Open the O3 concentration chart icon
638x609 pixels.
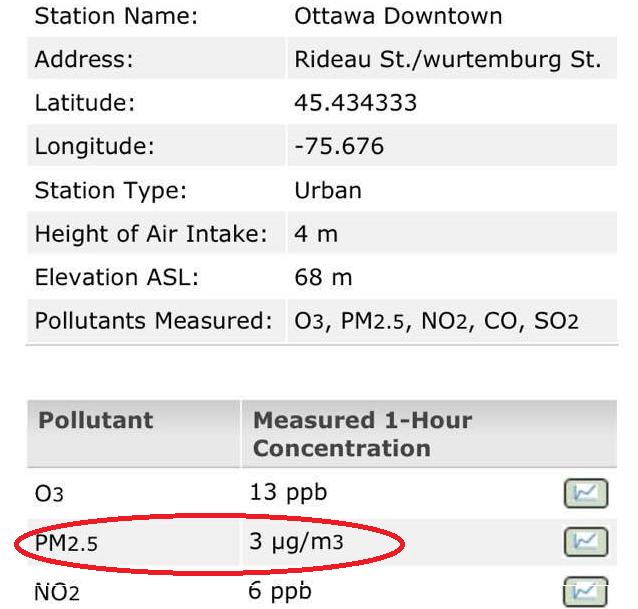coord(585,493)
